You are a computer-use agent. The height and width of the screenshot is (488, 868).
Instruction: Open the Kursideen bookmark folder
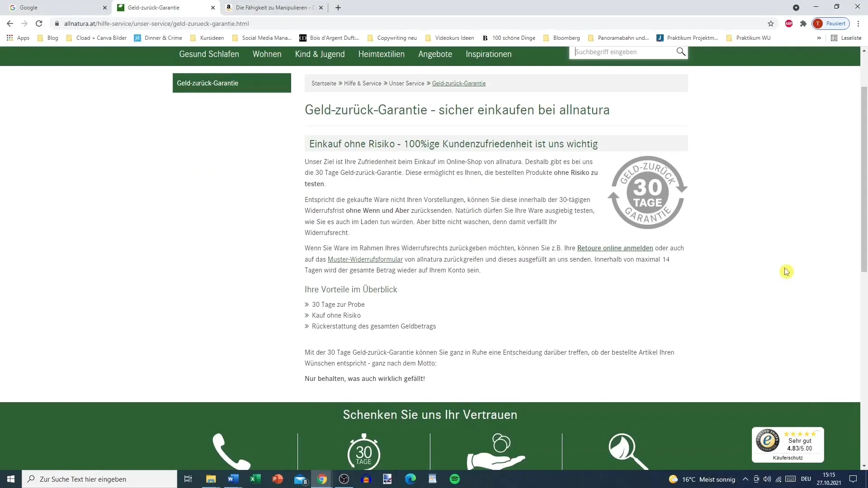[x=207, y=38]
